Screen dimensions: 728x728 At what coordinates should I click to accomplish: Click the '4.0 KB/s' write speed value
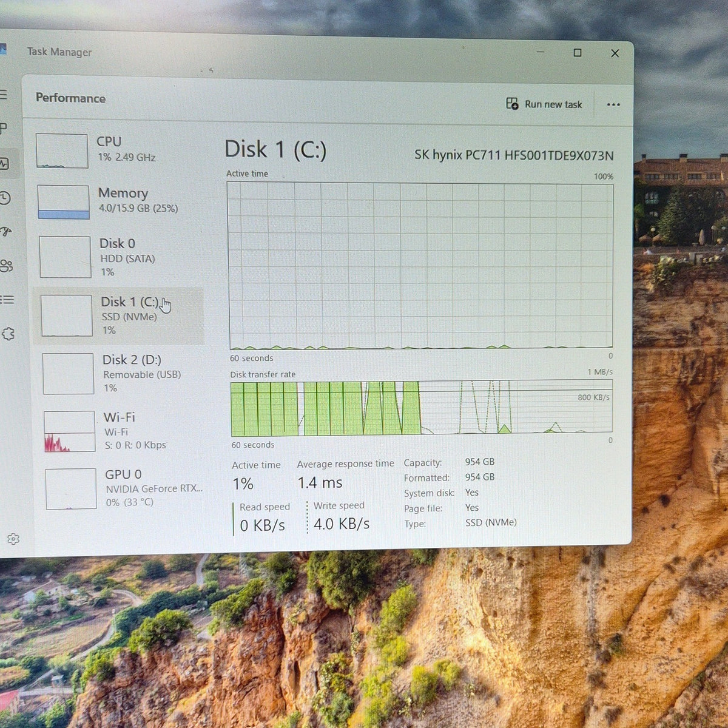point(342,524)
